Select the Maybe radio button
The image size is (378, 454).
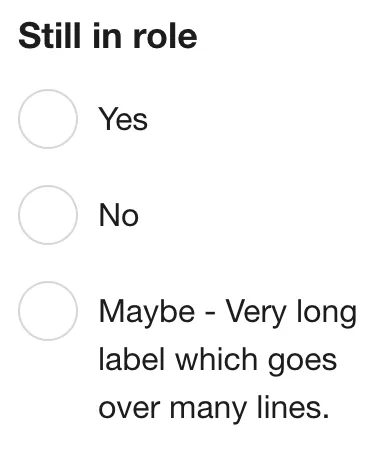pos(48,311)
